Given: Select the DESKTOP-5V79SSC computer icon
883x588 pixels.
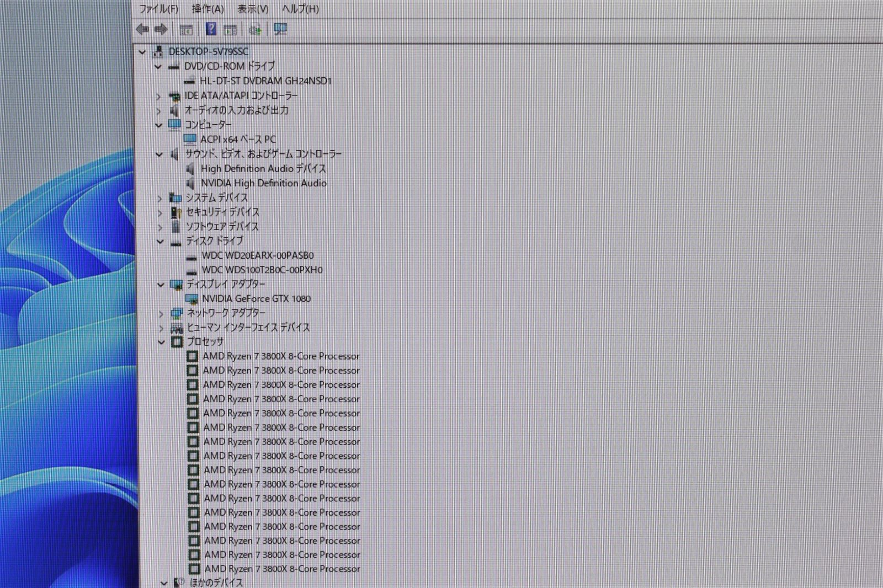Looking at the screenshot, I should point(158,51).
